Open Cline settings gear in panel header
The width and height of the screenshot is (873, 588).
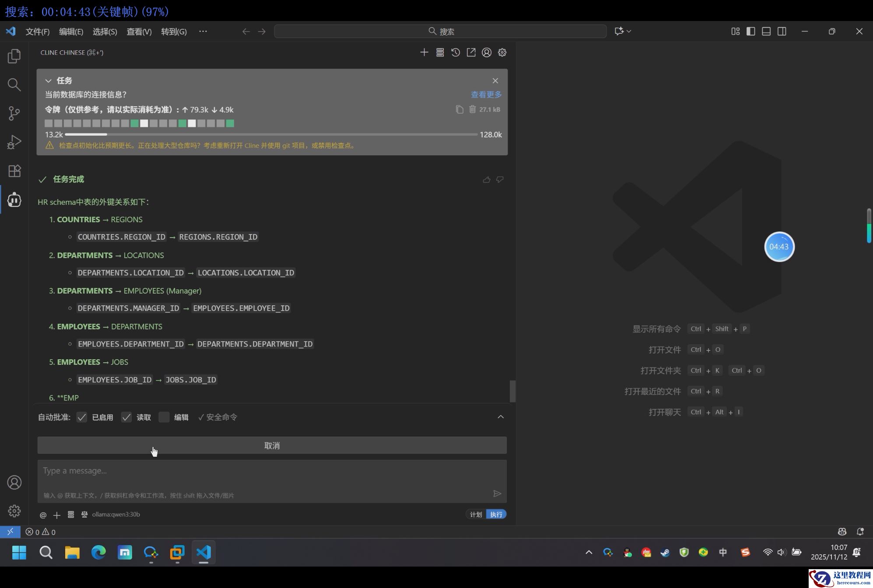[x=502, y=52]
